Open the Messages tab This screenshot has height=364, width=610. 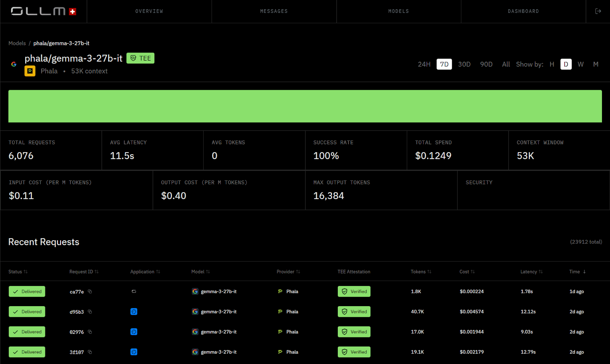coord(274,11)
